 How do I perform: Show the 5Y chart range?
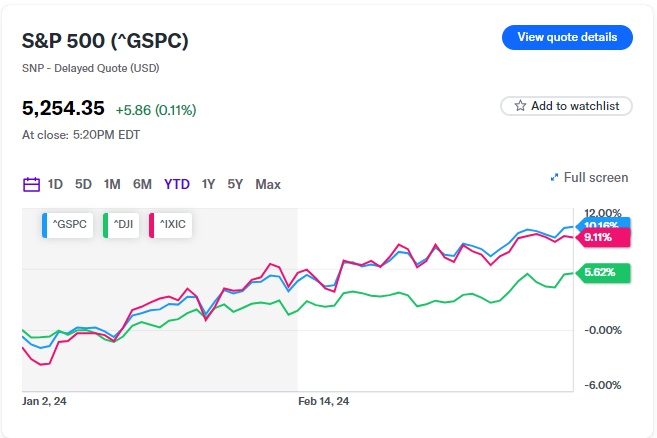[x=235, y=184]
